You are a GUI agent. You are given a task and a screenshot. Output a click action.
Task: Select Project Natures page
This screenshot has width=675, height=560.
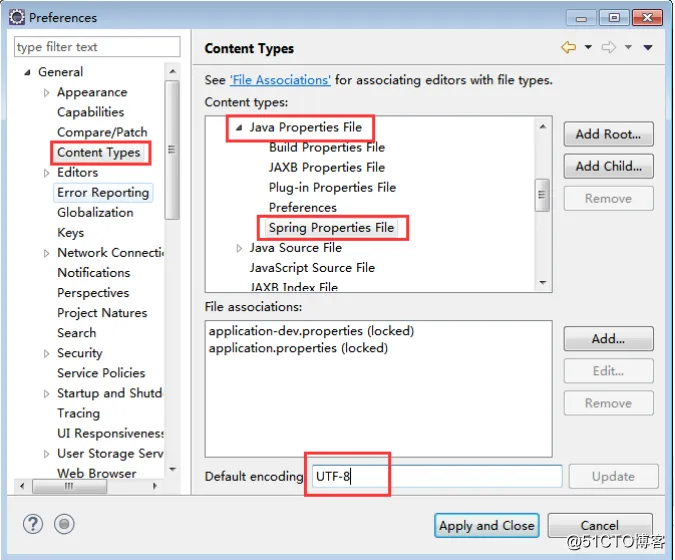(x=102, y=313)
